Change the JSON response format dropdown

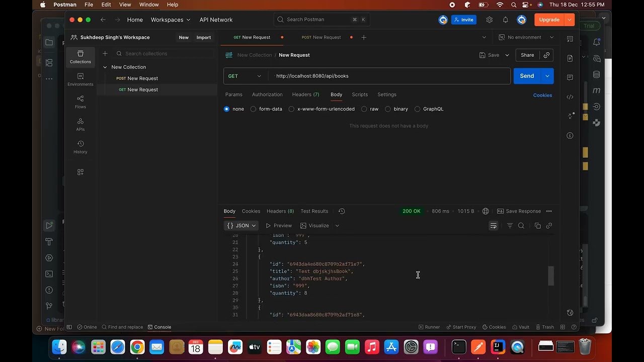click(241, 226)
